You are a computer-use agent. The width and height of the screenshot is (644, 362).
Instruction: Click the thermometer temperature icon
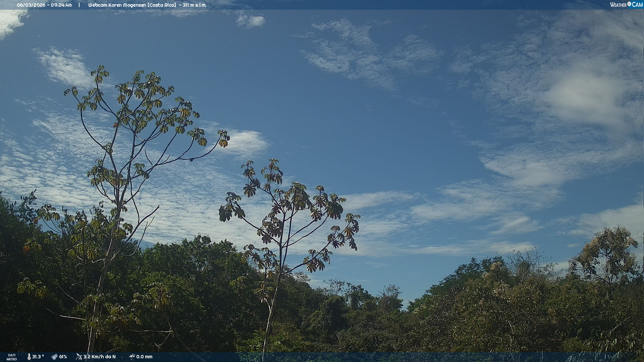(29, 357)
